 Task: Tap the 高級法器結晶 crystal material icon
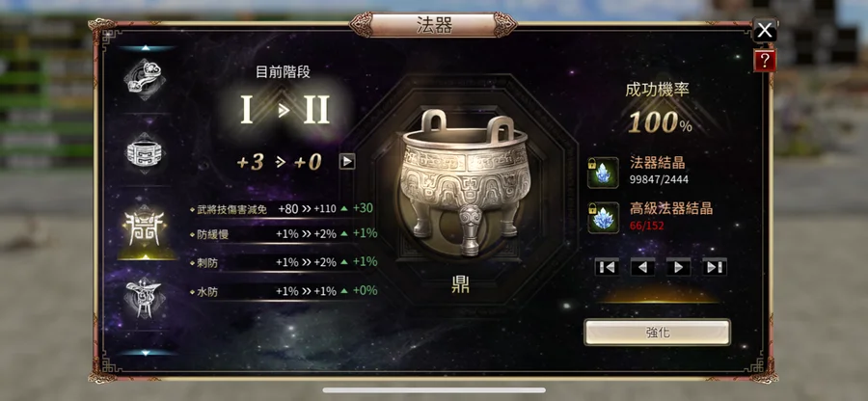pyautogui.click(x=604, y=218)
